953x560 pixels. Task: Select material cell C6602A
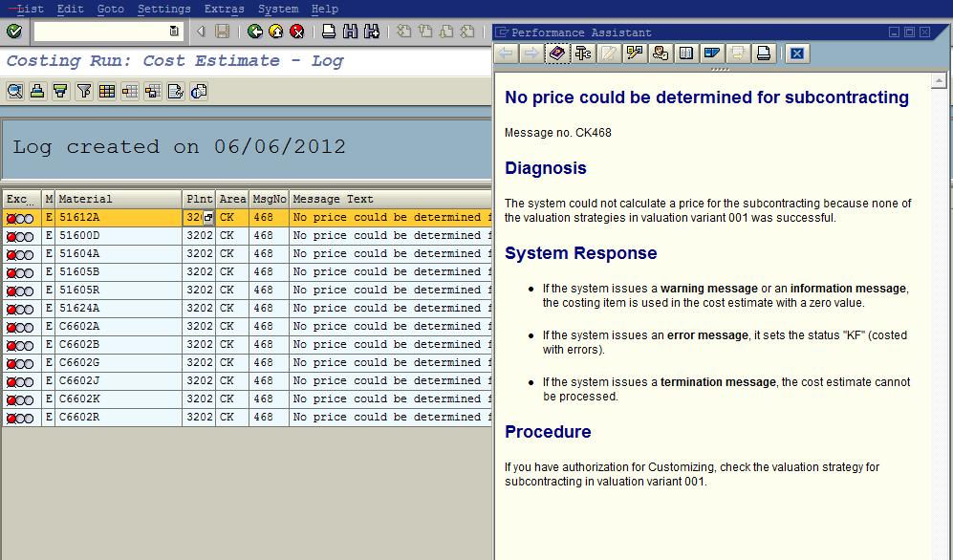click(119, 327)
